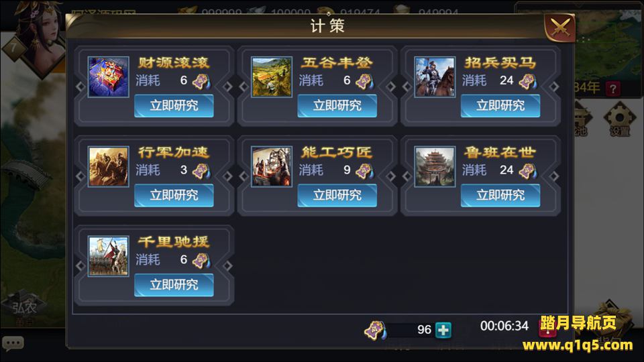Select the 鲁班在世 pagoda icon
The width and height of the screenshot is (644, 362).
point(435,167)
